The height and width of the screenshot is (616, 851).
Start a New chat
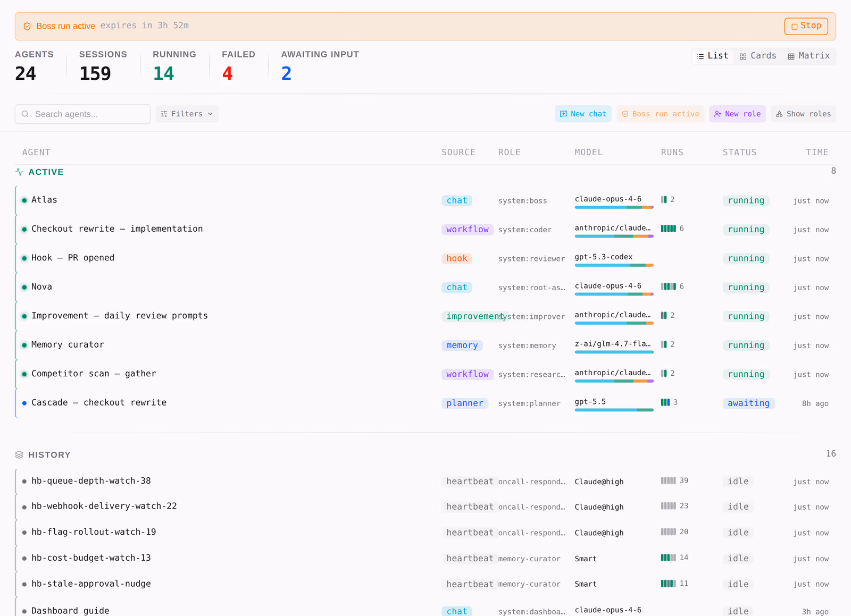click(583, 114)
